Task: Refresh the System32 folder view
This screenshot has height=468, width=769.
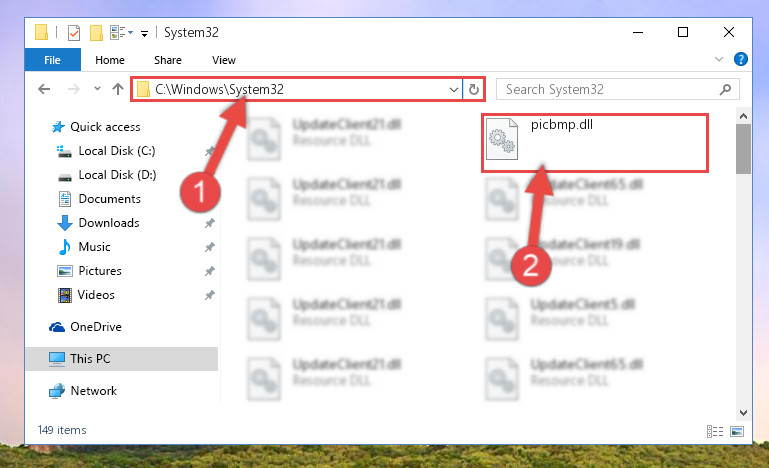Action: (474, 89)
